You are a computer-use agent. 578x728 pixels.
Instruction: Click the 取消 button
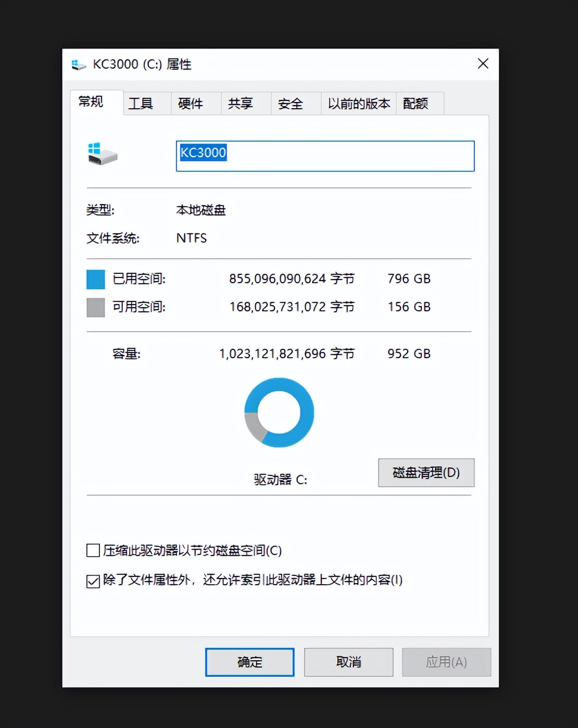coord(348,662)
